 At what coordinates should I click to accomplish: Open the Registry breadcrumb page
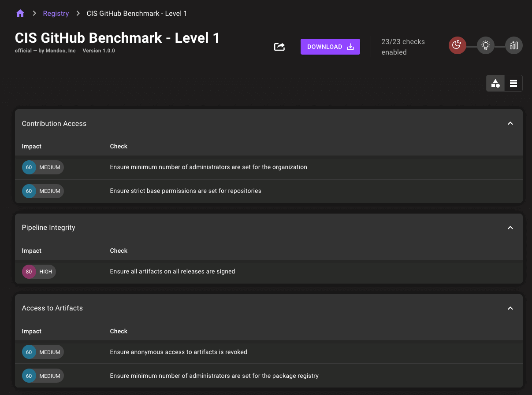tap(56, 13)
